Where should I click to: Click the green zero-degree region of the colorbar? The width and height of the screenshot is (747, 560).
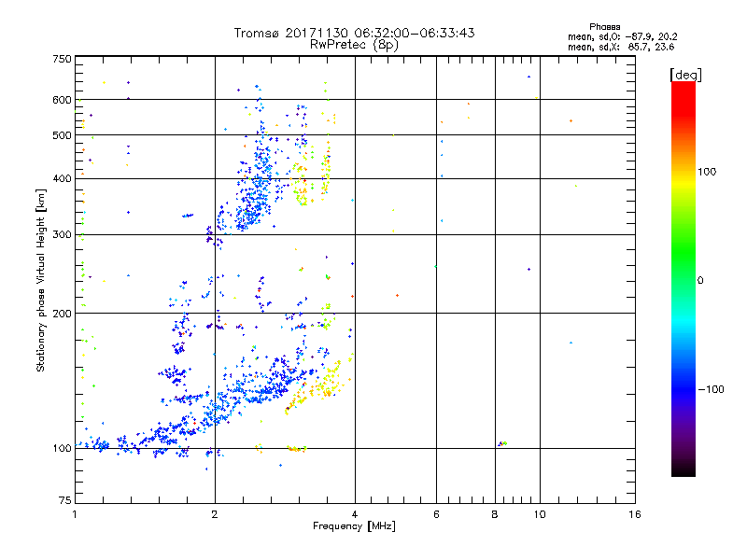[684, 280]
